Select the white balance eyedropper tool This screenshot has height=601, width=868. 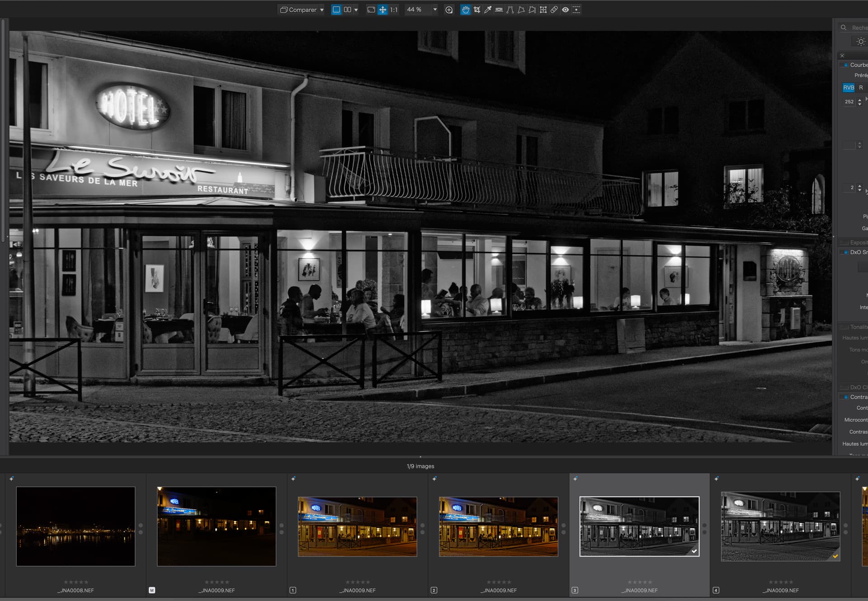coord(488,9)
